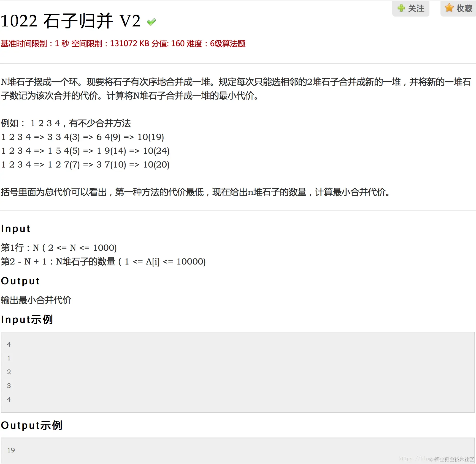Click the sample input value 1
This screenshot has height=464, width=476.
coord(9,358)
